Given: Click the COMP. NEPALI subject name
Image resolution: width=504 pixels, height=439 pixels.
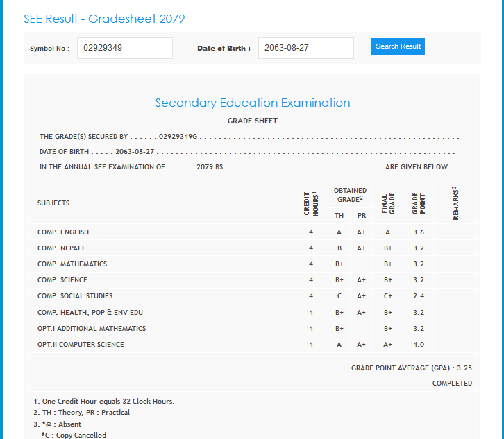Looking at the screenshot, I should tap(61, 248).
